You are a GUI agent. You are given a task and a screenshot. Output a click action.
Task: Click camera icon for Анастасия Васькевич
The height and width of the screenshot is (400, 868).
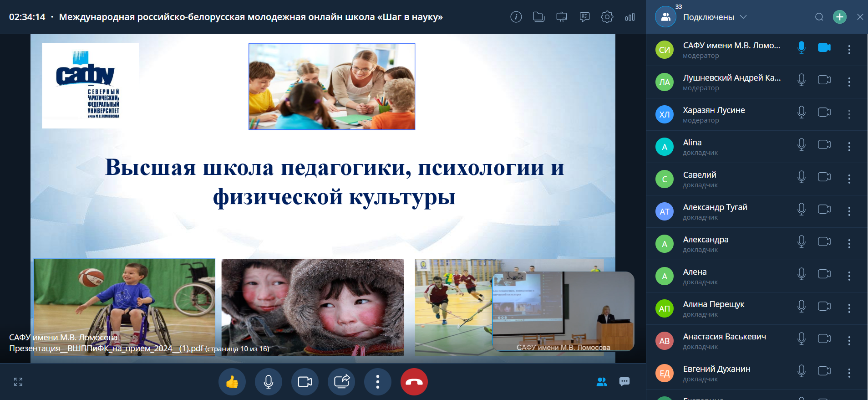[x=824, y=338]
